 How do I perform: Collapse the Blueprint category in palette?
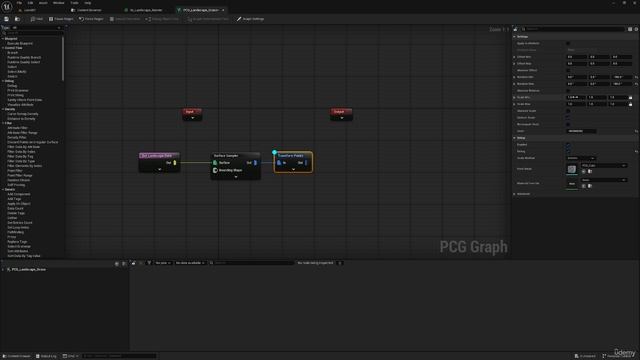point(3,39)
